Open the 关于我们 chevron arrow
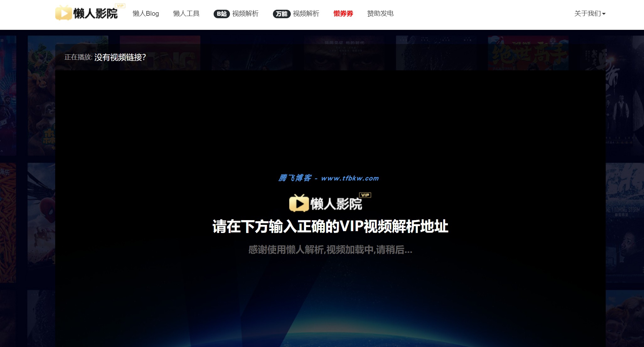Screen dimensions: 644x347 tap(604, 14)
